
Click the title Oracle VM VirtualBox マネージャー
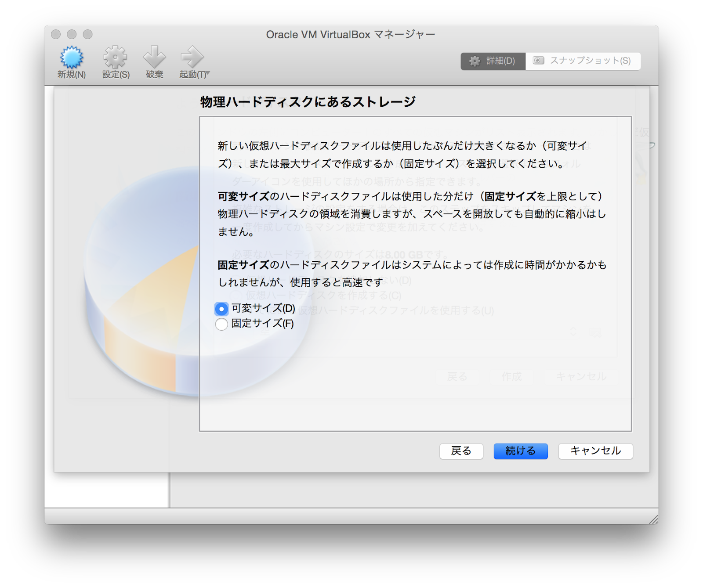351,34
